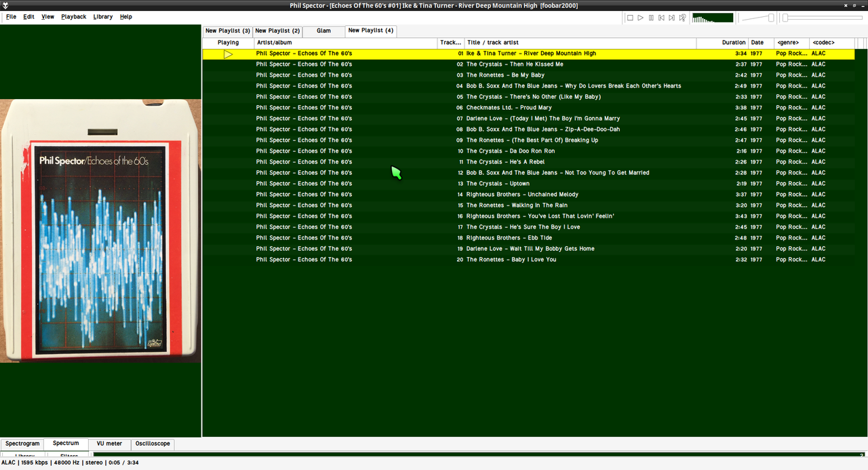The width and height of the screenshot is (868, 470).
Task: Select 'The Ronettes - Walking In The Rain'
Action: point(529,205)
